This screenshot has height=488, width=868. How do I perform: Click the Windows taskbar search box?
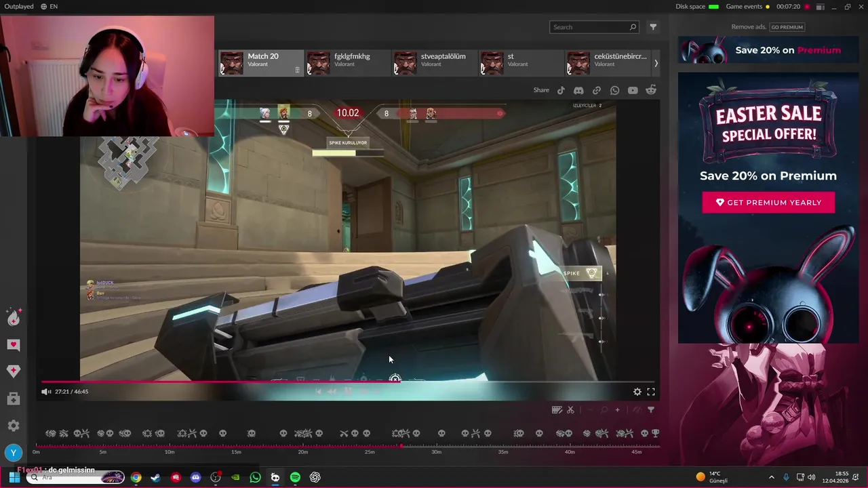coord(75,477)
